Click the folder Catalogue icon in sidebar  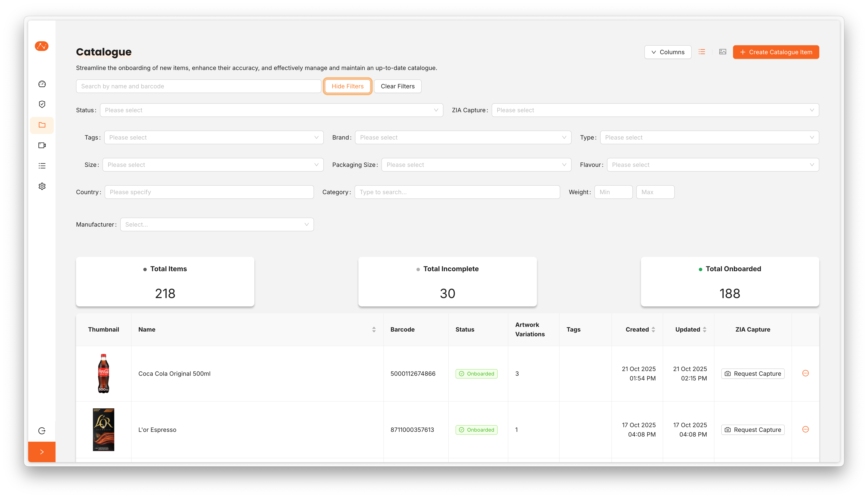click(x=42, y=125)
